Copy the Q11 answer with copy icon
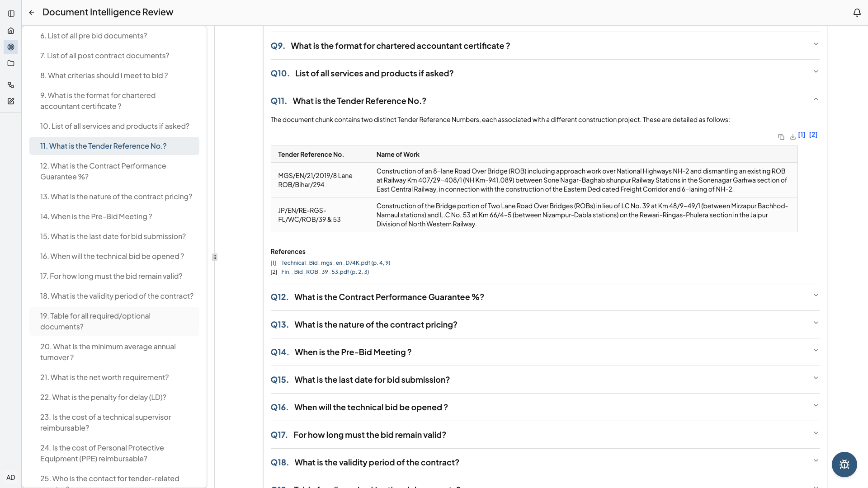 pyautogui.click(x=781, y=137)
